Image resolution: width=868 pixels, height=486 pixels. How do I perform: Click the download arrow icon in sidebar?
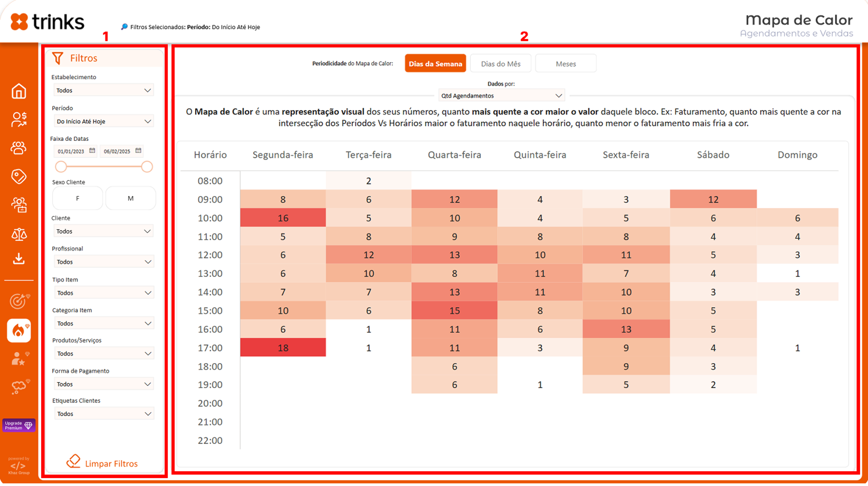(x=19, y=258)
